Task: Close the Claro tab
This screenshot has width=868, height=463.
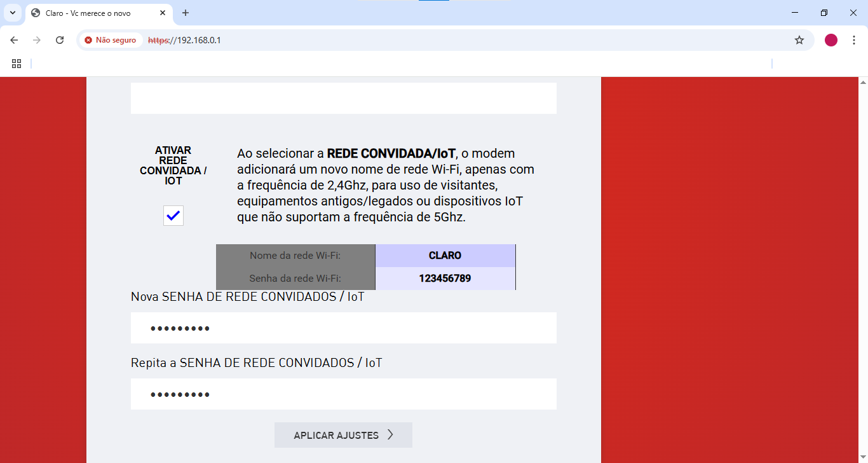Action: tap(163, 13)
